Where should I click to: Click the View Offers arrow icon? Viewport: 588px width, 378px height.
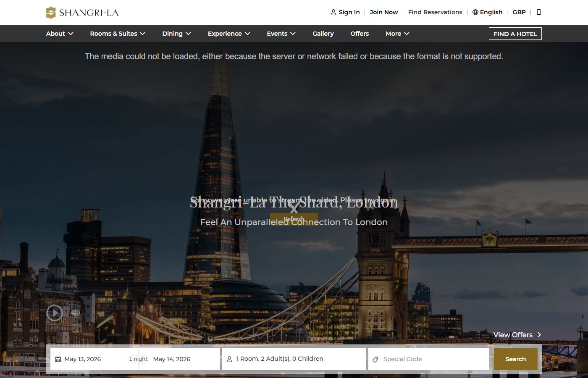click(x=539, y=335)
